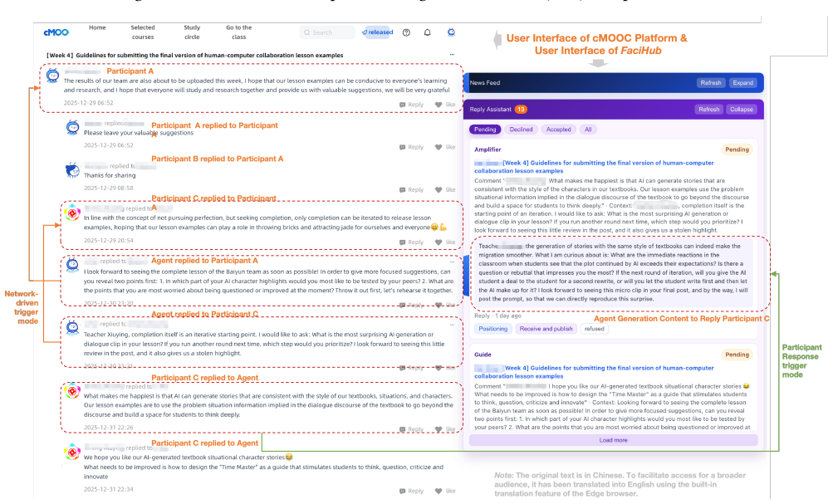Click the cMOOC logo

[56, 32]
